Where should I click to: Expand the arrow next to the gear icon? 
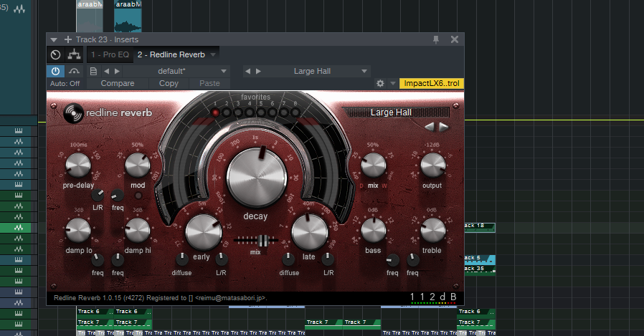pos(393,83)
